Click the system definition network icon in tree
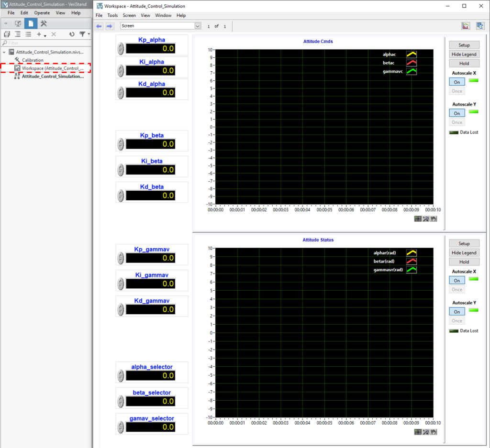Image resolution: width=490 pixels, height=448 pixels. 17,76
